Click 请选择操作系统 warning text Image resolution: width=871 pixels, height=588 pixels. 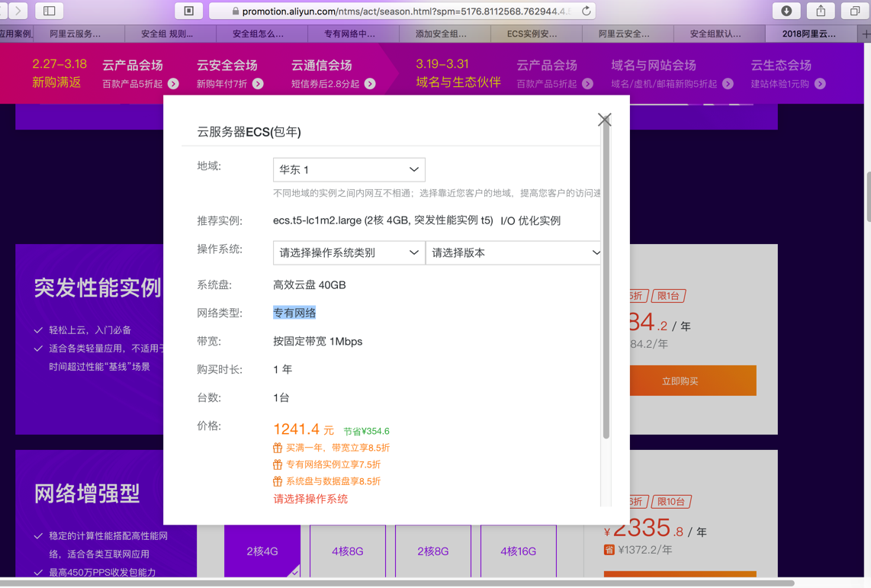pyautogui.click(x=310, y=500)
